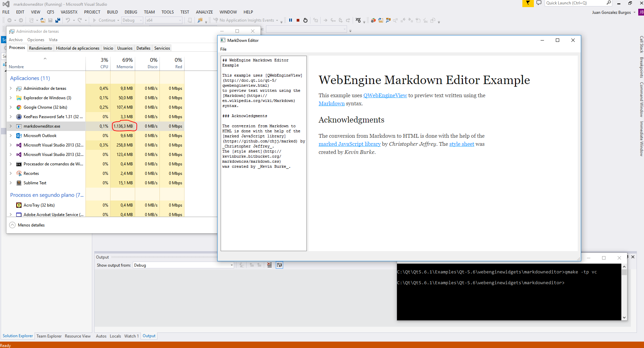Viewport: 644px width, 348px height.
Task: Open Opciones menu in Task Manager
Action: pos(36,40)
